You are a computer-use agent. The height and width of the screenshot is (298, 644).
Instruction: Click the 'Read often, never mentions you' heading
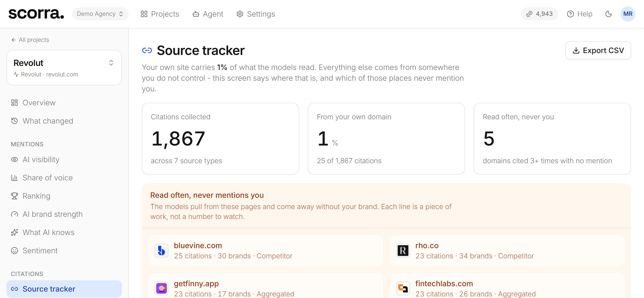coord(207,195)
